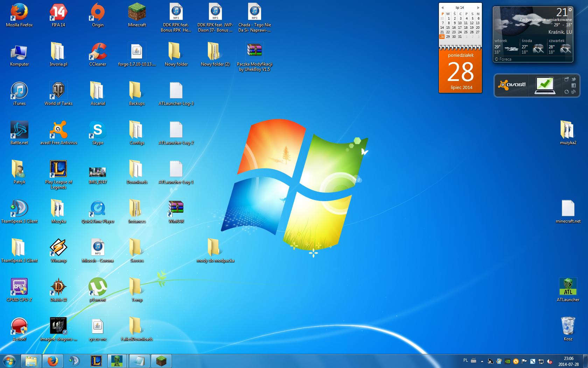Image resolution: width=588 pixels, height=368 pixels.
Task: Open the taskbar clock showing 23:06
Action: tap(568, 361)
